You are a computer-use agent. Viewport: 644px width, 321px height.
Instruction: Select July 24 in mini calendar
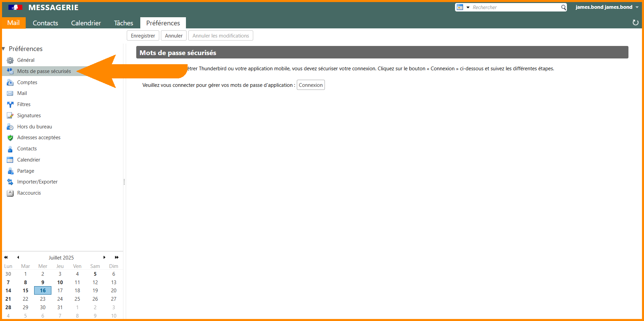60,299
